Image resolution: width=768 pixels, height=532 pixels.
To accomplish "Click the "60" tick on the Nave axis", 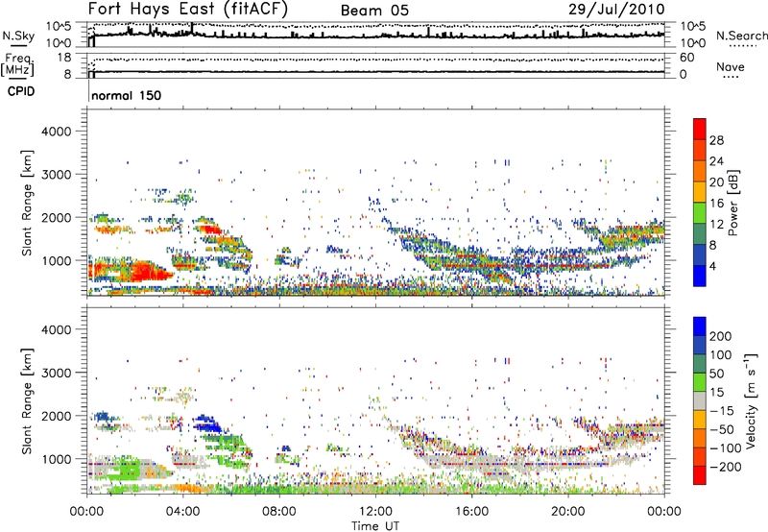I will point(686,58).
